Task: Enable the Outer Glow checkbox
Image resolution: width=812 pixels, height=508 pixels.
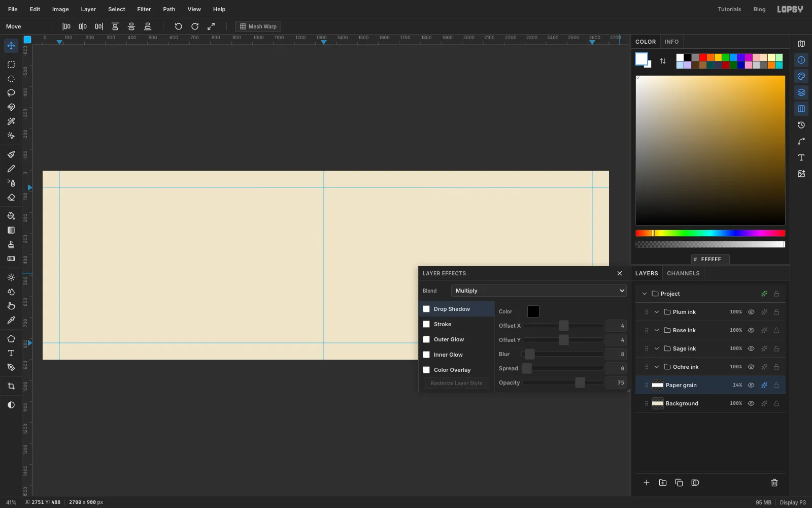Action: tap(426, 339)
